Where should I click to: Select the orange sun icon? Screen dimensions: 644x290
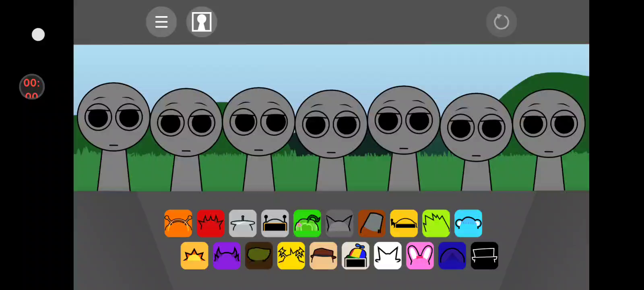[x=194, y=256]
